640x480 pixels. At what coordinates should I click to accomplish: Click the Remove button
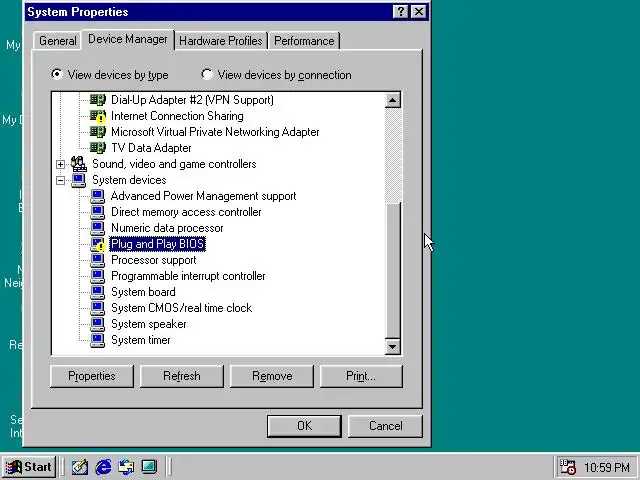pyautogui.click(x=272, y=376)
